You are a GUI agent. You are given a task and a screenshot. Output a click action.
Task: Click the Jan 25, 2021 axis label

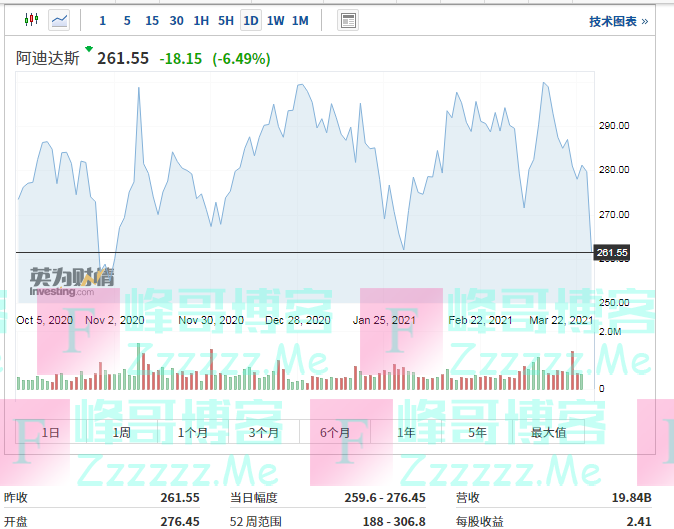click(384, 320)
